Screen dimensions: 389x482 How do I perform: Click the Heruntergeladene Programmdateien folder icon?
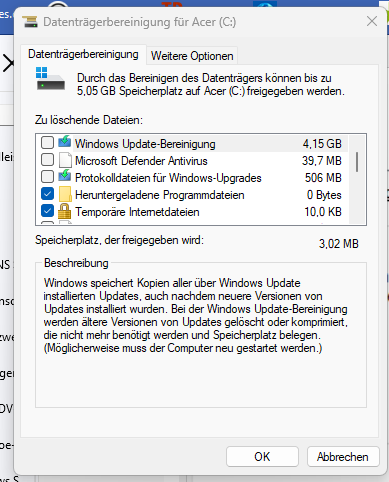click(x=65, y=194)
